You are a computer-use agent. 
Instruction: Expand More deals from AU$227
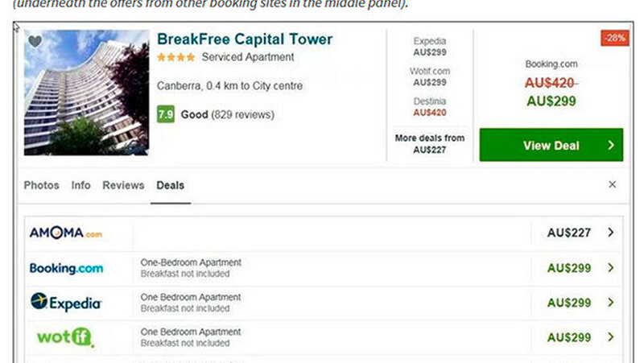(x=429, y=143)
